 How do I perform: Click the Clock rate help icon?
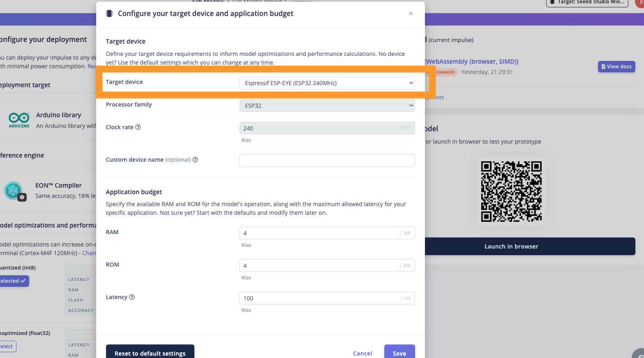pos(138,127)
